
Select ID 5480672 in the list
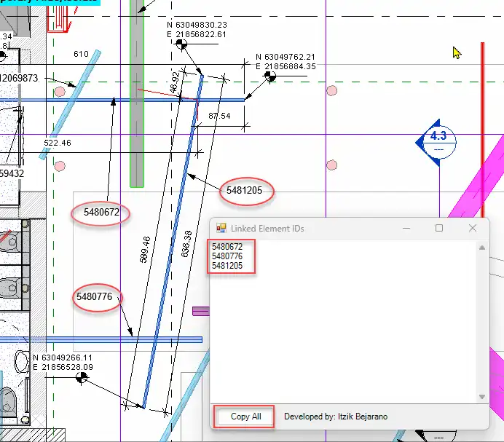click(227, 247)
